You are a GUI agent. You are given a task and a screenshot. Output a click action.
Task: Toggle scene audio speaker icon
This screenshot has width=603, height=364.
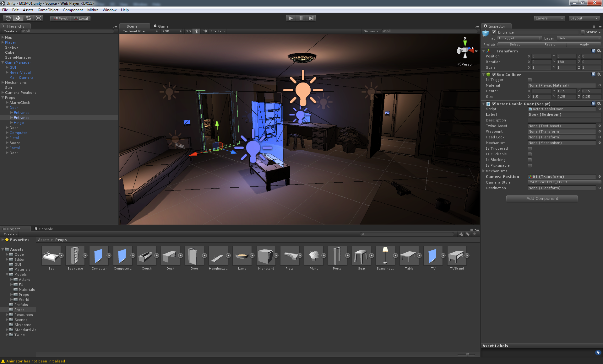tap(205, 31)
